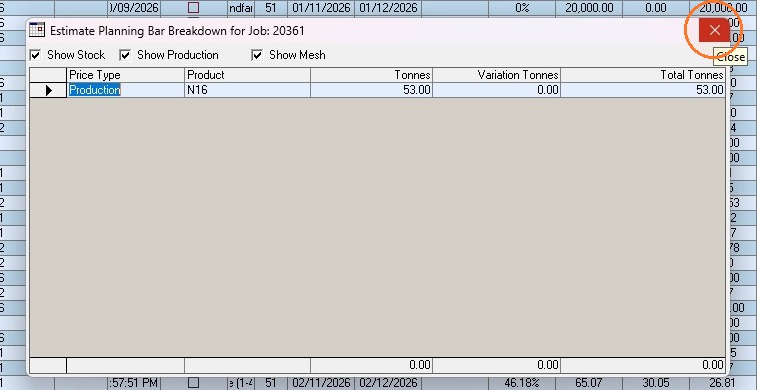This screenshot has width=757, height=390.
Task: Click the Tonnes column header
Action: (371, 75)
